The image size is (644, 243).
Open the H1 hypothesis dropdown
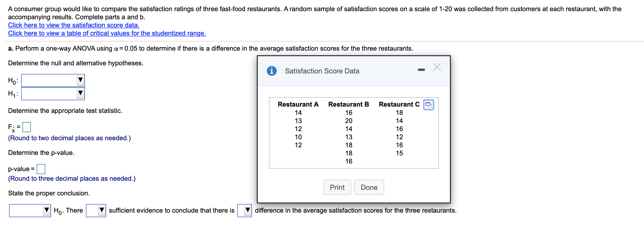(x=80, y=93)
